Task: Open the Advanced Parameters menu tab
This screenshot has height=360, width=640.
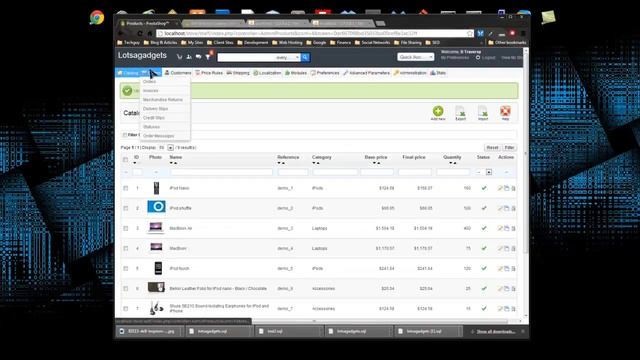Action: [367, 73]
